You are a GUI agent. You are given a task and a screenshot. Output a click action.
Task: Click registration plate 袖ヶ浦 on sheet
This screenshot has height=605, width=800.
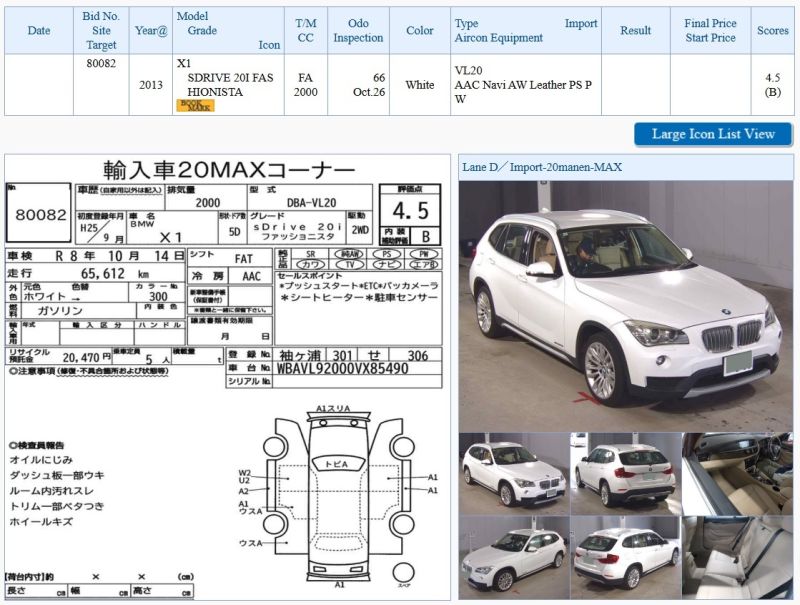pyautogui.click(x=299, y=356)
